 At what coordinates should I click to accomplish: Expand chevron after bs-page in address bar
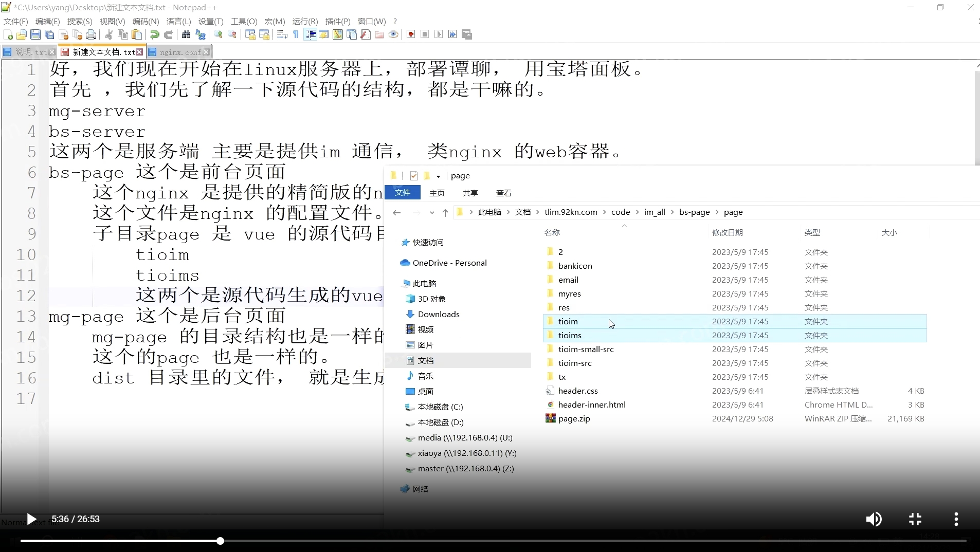(x=717, y=212)
